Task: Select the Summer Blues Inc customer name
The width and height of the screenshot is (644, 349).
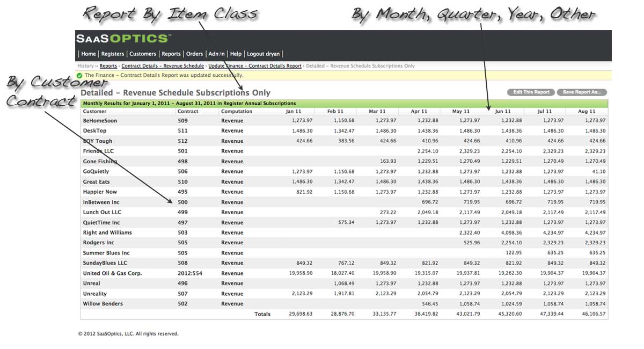Action: (106, 253)
